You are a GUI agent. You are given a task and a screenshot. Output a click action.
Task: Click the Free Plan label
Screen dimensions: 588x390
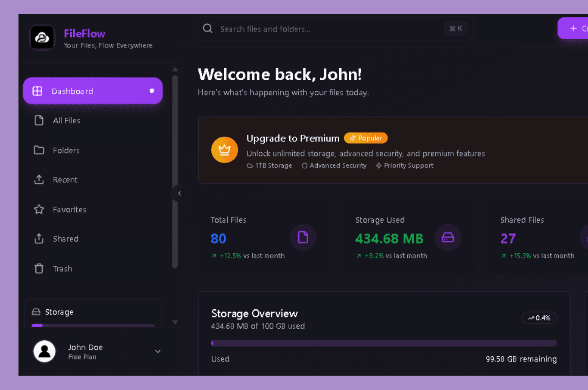[x=82, y=357]
